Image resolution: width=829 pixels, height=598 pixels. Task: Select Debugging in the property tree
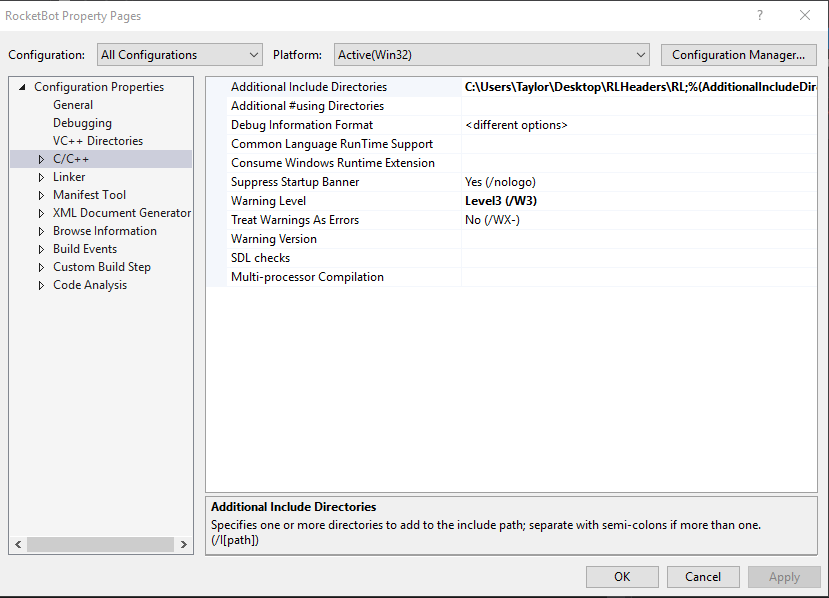(82, 123)
